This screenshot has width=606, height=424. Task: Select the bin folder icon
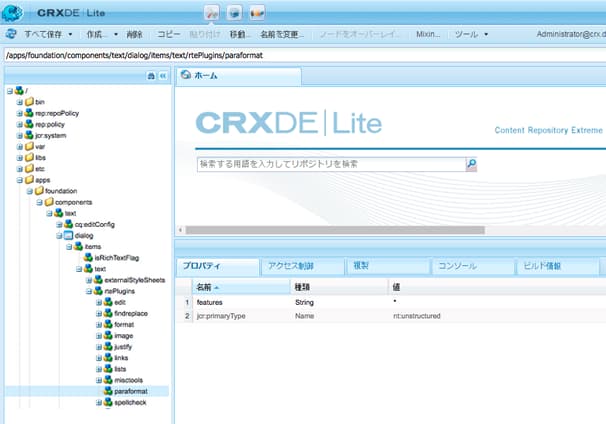pos(29,102)
